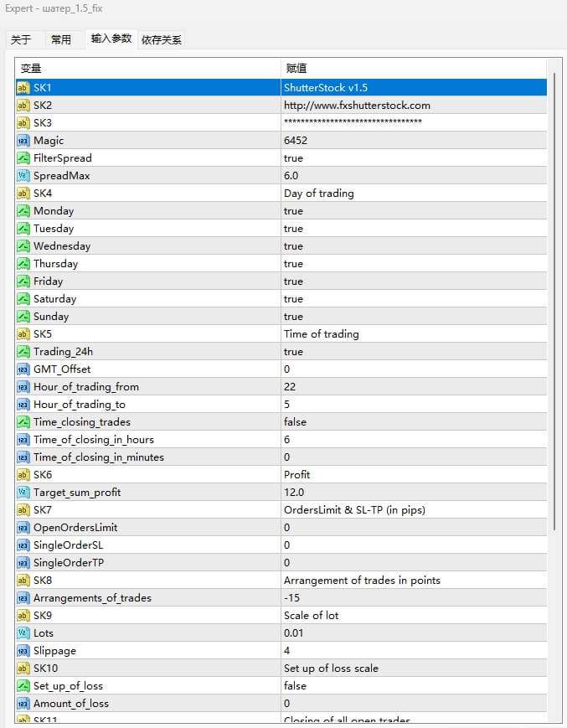The width and height of the screenshot is (567, 728).
Task: Click the boolean icon beside Friday
Action: click(x=23, y=281)
